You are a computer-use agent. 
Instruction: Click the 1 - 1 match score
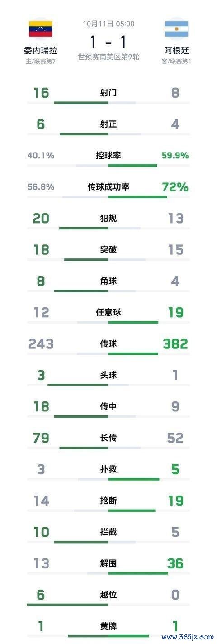click(108, 42)
